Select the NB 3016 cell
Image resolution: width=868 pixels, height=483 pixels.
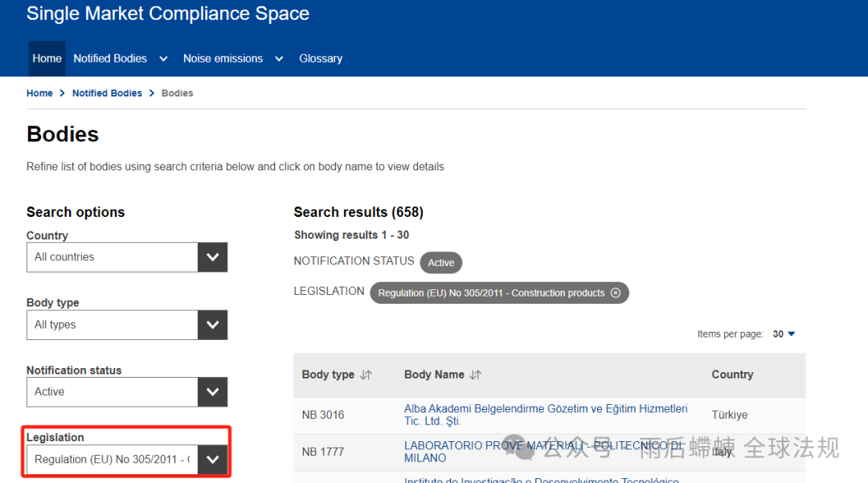(x=323, y=415)
